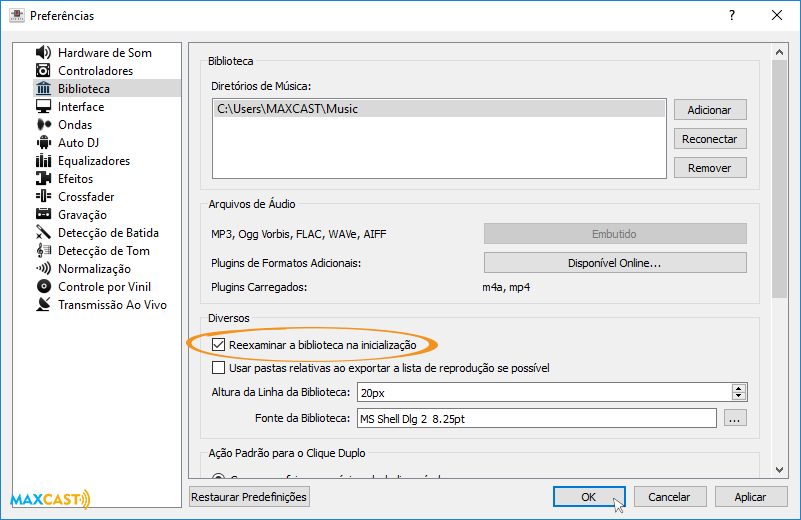Go to Detecção de Batida settings

[x=108, y=233]
